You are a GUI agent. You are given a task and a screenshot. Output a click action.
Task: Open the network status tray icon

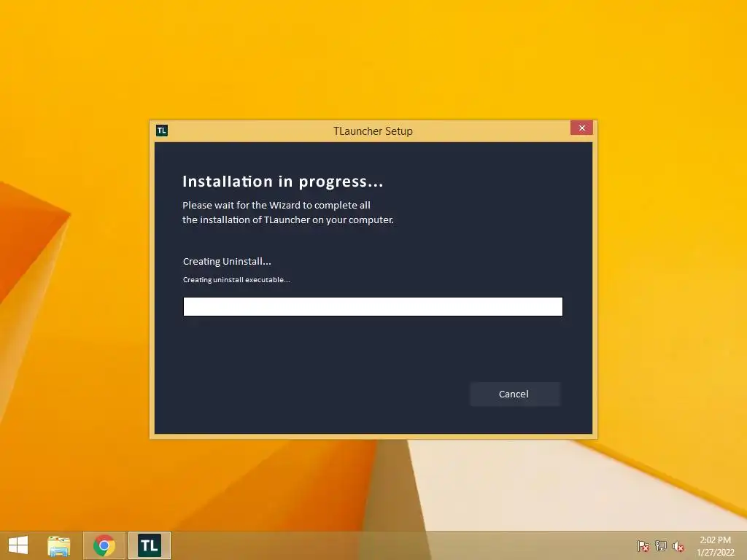[661, 546]
